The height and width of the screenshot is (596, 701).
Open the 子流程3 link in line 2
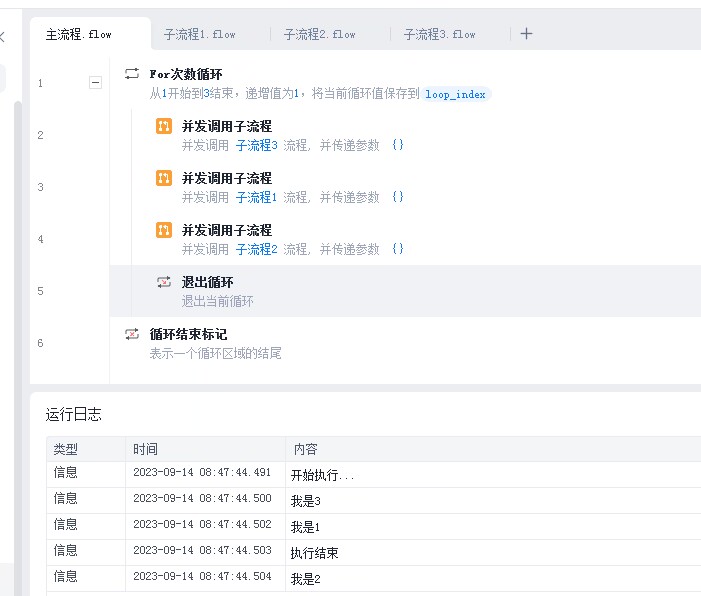[x=257, y=145]
